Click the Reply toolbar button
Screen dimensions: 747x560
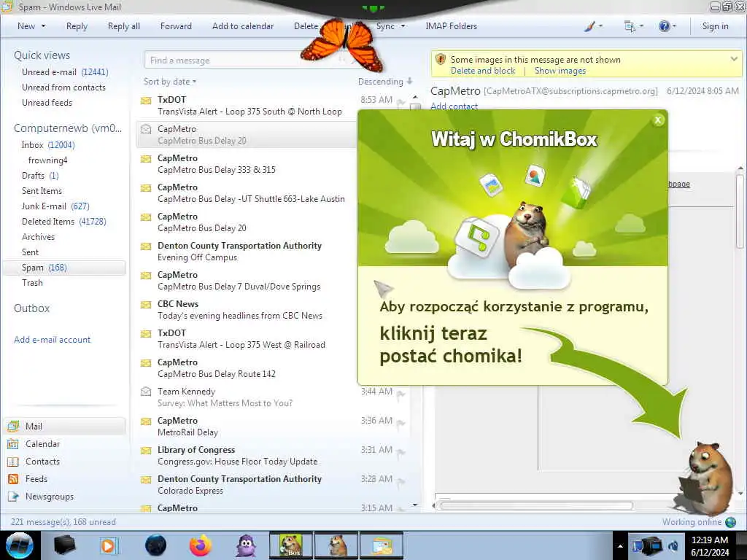(x=77, y=26)
